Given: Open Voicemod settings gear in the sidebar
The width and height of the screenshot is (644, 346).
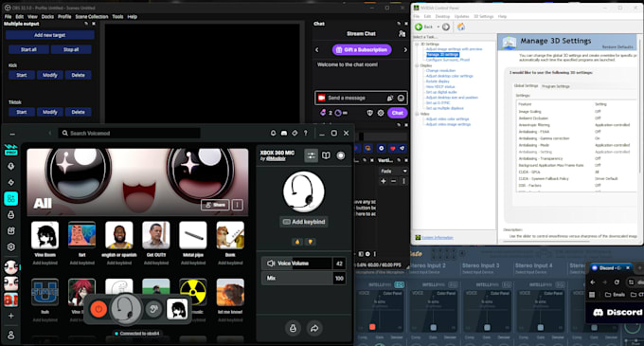Looking at the screenshot, I should [x=11, y=247].
